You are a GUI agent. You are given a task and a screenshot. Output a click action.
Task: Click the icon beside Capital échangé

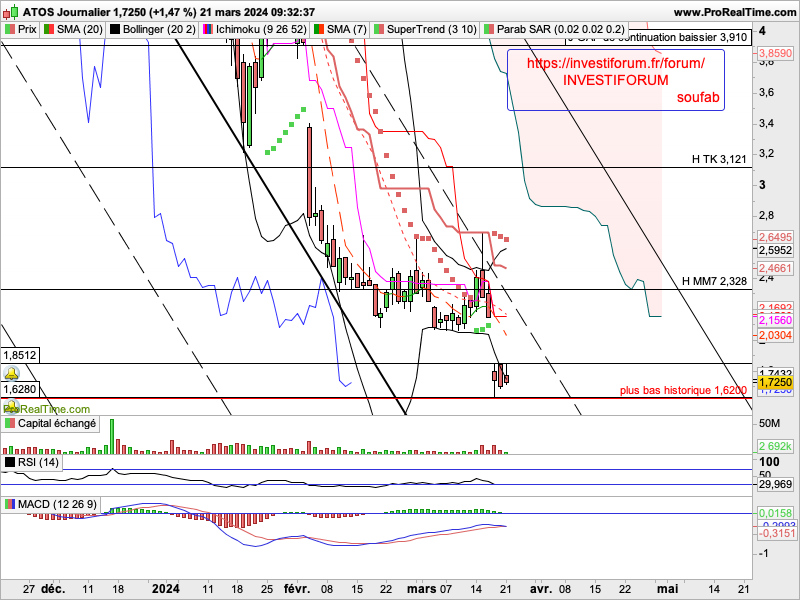pos(10,424)
